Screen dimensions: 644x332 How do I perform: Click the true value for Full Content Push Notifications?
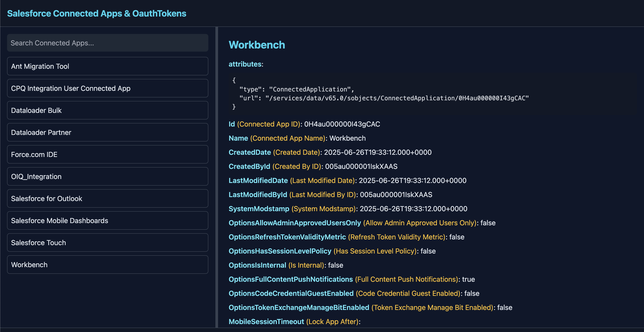click(x=468, y=279)
